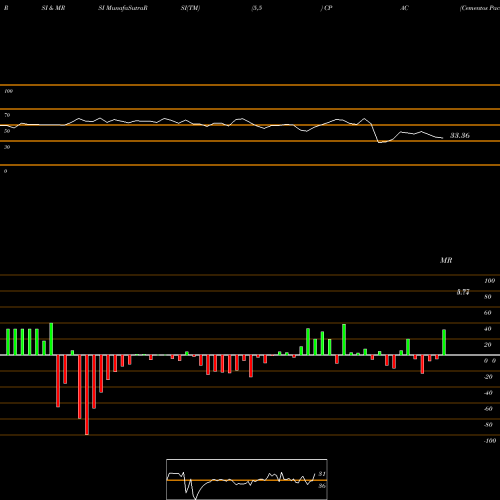Click the -100 label on MR axis
Image resolution: width=500 pixels, height=500 pixels.
click(x=490, y=441)
